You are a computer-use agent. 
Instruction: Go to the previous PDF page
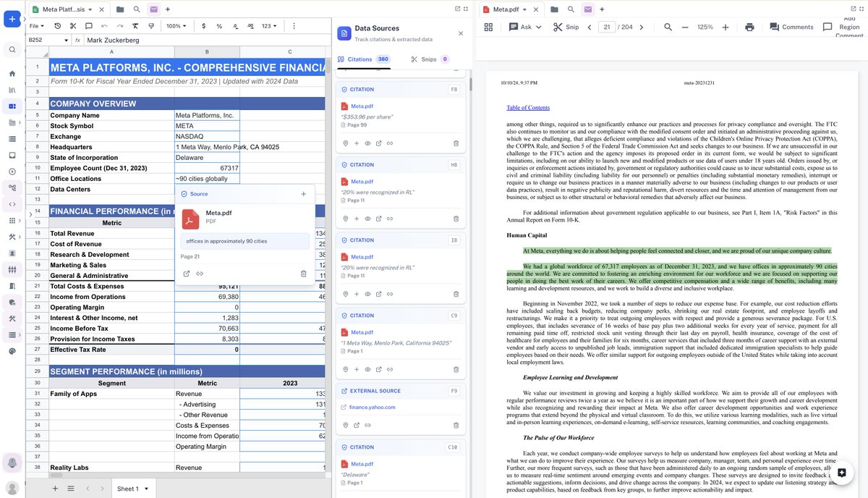(590, 27)
